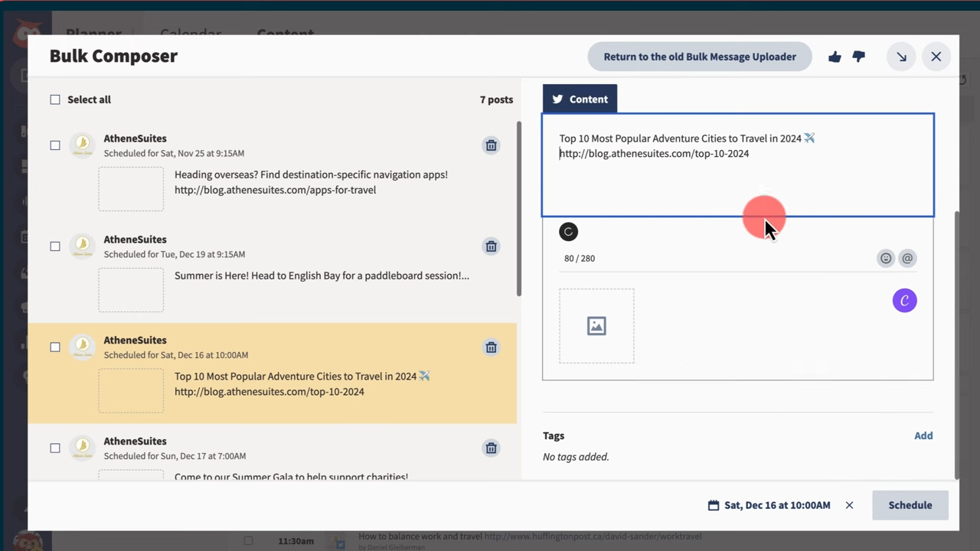Check the Sat, Nov 25 post checkbox

click(x=55, y=145)
